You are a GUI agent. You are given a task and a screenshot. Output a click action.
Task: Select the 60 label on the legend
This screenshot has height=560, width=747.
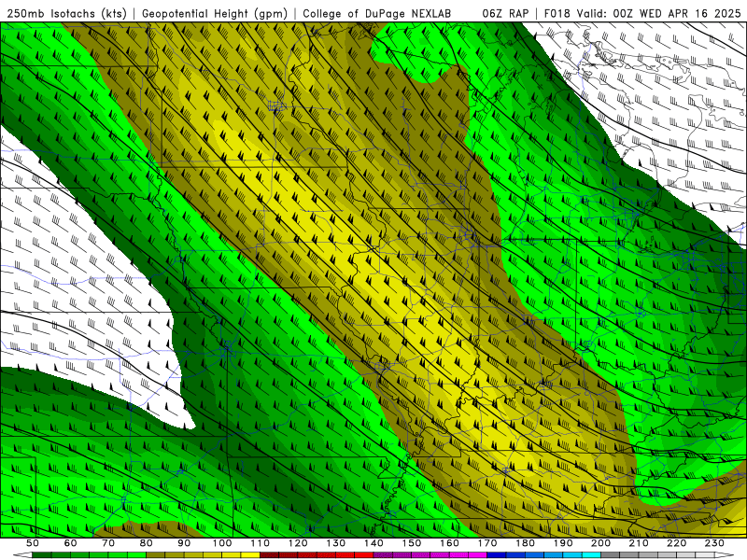coord(70,543)
